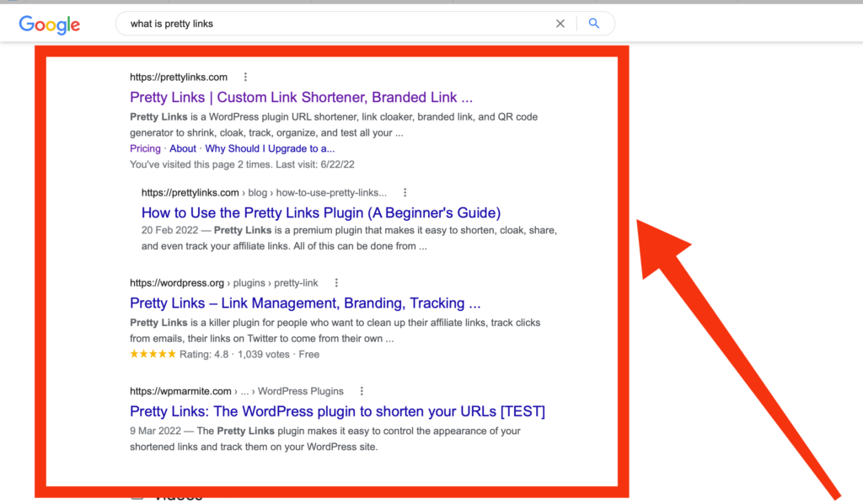The height and width of the screenshot is (504, 863).
Task: Open 'How to Use the Pretty Links Plugin' result
Action: tap(321, 213)
